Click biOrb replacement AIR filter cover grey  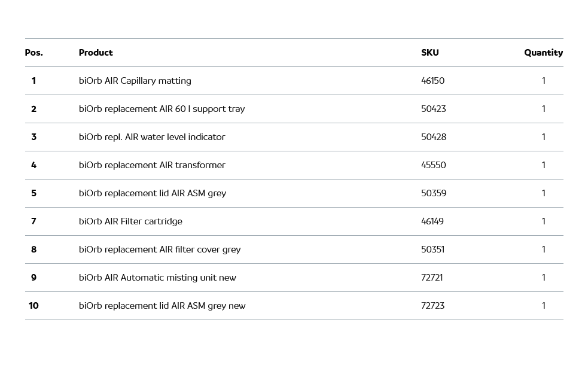(x=160, y=250)
